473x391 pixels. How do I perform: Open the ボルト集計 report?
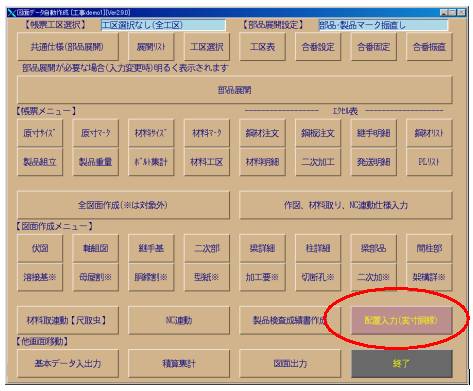click(151, 162)
